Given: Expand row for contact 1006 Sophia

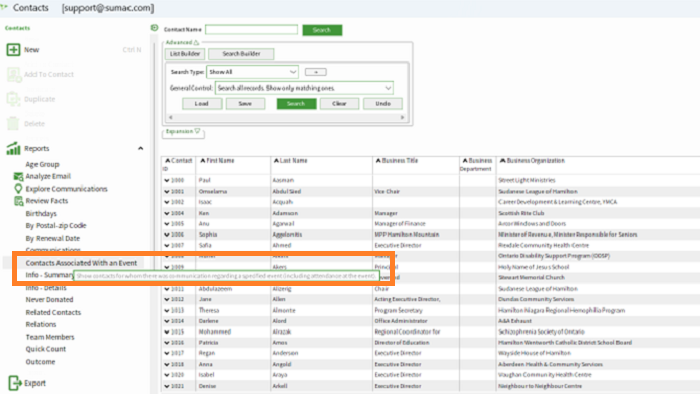Looking at the screenshot, I should tap(167, 235).
